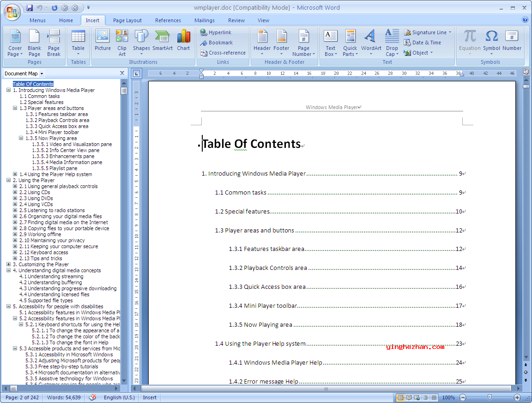Screen dimensions: 532x403
Task: Click the Document Map vertical scrollbar thumb
Action: tap(124, 91)
